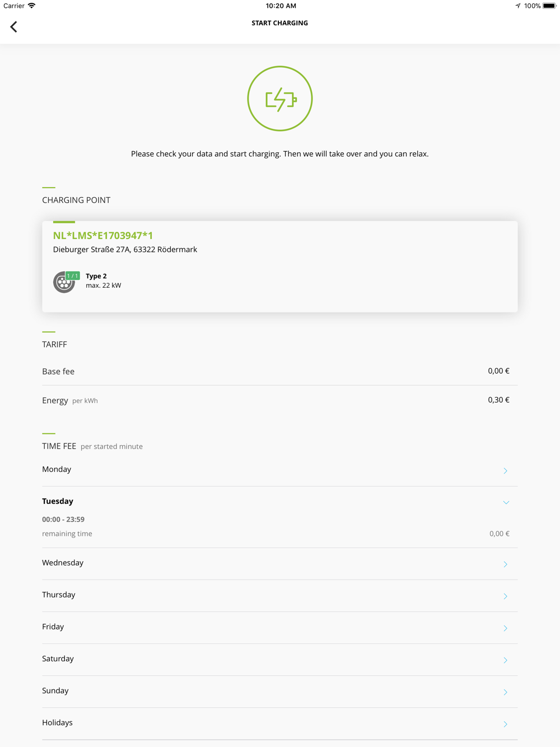Viewport: 560px width, 747px height.
Task: Tap the Base fee tariff row
Action: tap(279, 371)
